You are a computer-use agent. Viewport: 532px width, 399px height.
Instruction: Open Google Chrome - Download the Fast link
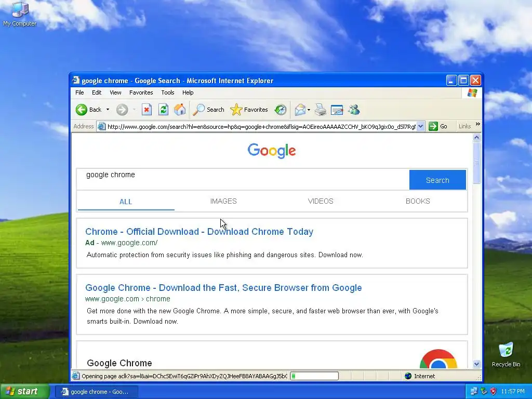223,288
